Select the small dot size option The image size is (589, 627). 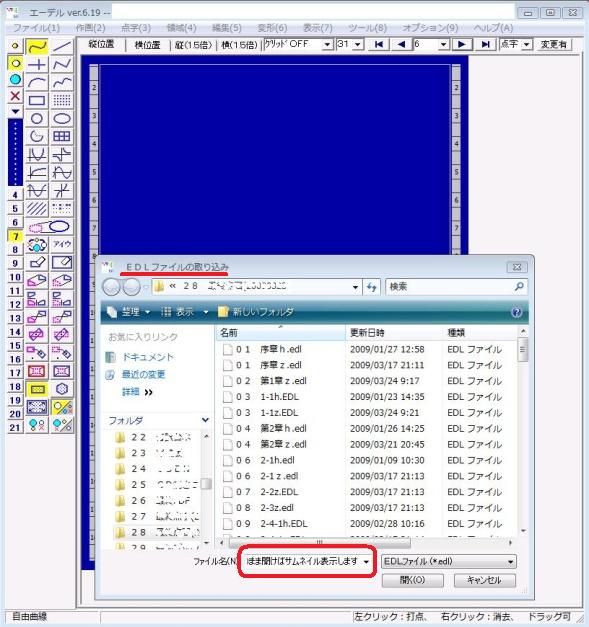(x=15, y=46)
